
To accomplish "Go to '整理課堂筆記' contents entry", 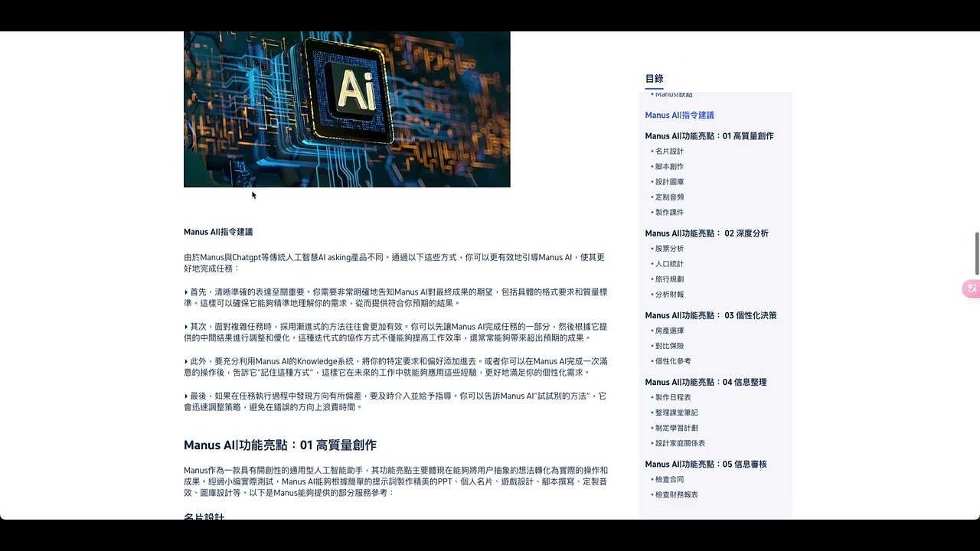I will coord(676,412).
